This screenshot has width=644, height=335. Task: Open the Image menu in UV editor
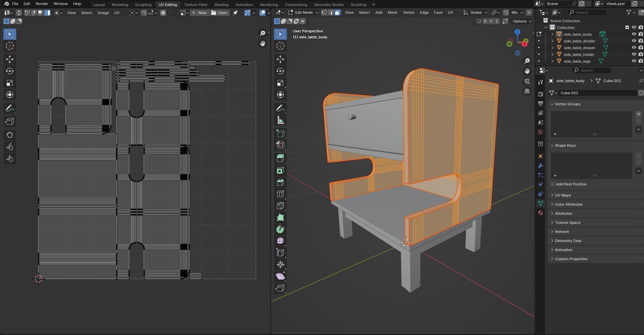[x=103, y=13]
